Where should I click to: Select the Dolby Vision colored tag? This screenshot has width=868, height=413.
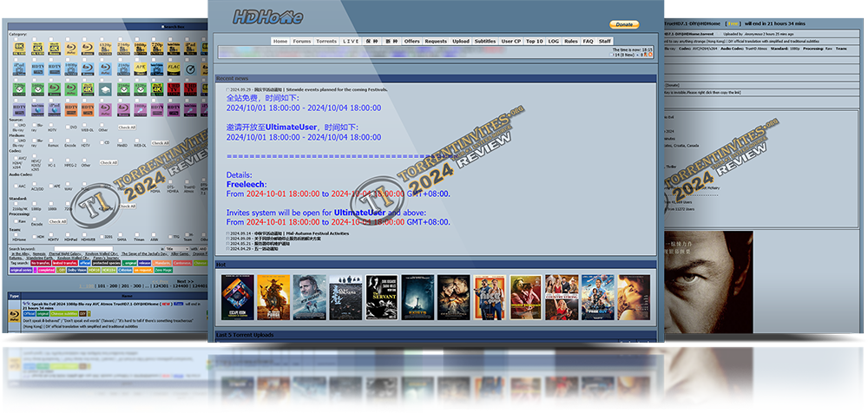click(71, 270)
